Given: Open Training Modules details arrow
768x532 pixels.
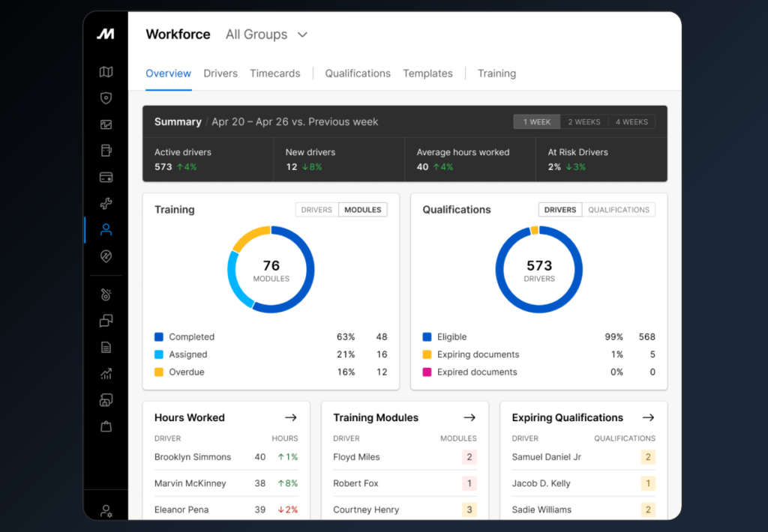Looking at the screenshot, I should tap(469, 417).
